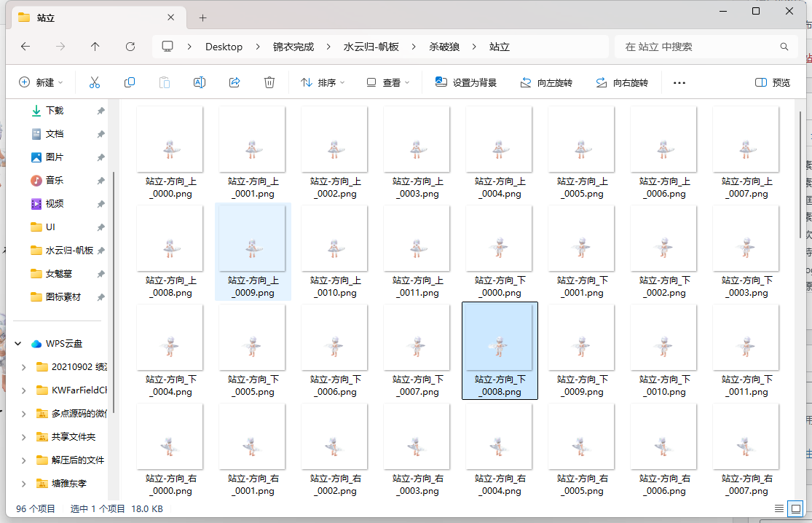Click the Rename icon in toolbar
Viewport: 812px width, 523px height.
point(199,82)
